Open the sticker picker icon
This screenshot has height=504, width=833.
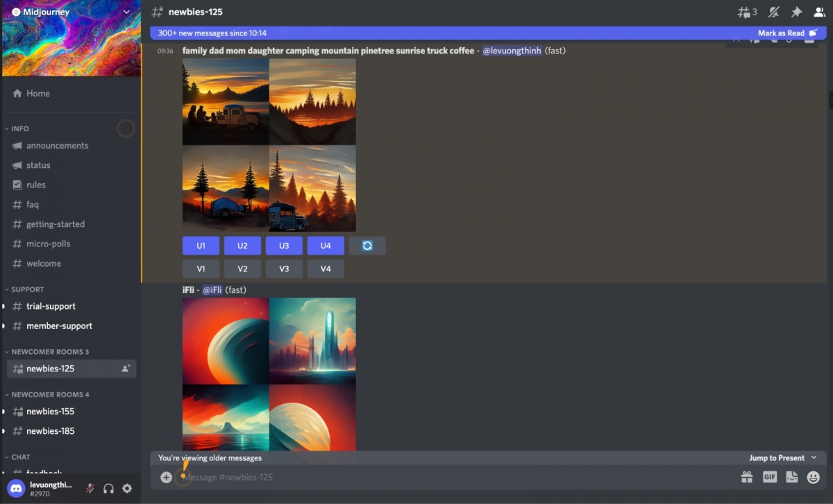(x=791, y=477)
